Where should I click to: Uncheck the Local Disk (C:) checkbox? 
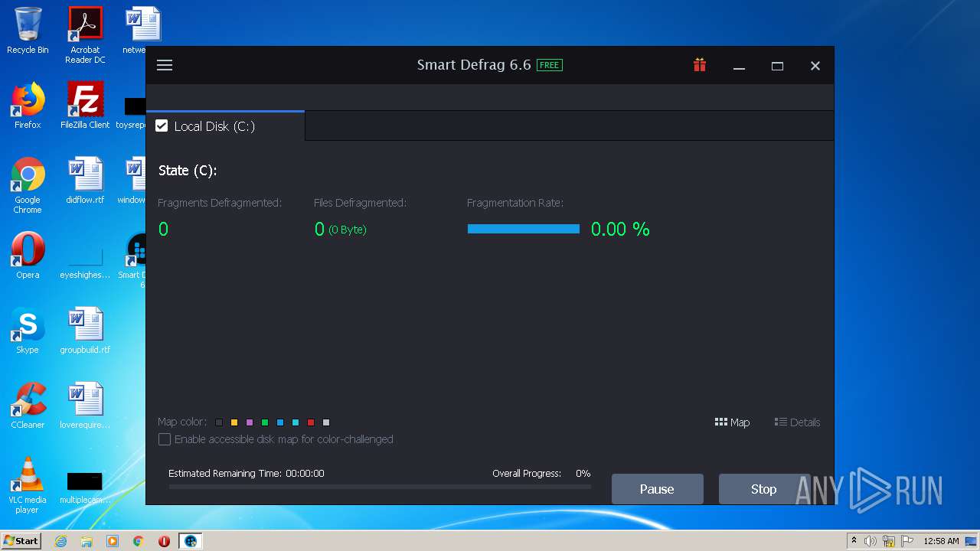[162, 126]
